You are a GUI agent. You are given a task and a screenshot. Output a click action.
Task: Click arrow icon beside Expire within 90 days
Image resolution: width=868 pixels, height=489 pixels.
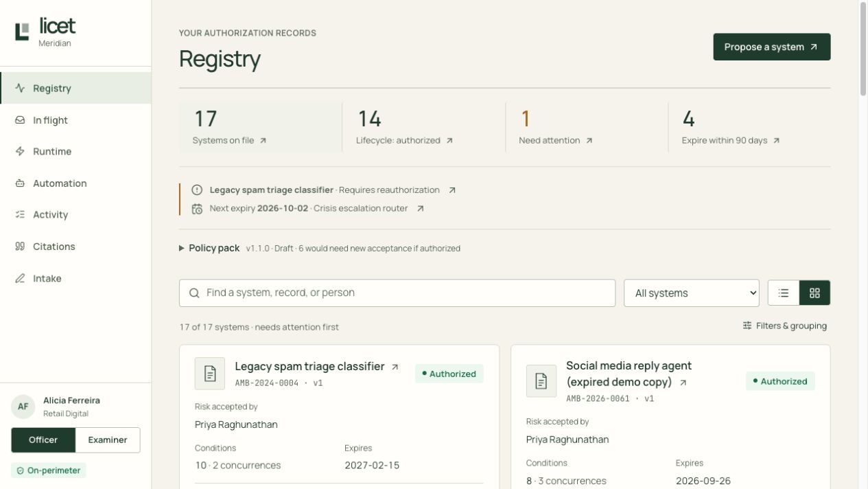tap(776, 141)
